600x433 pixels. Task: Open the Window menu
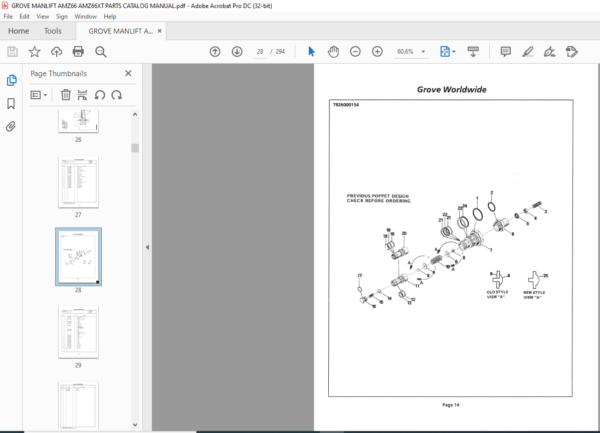click(85, 16)
